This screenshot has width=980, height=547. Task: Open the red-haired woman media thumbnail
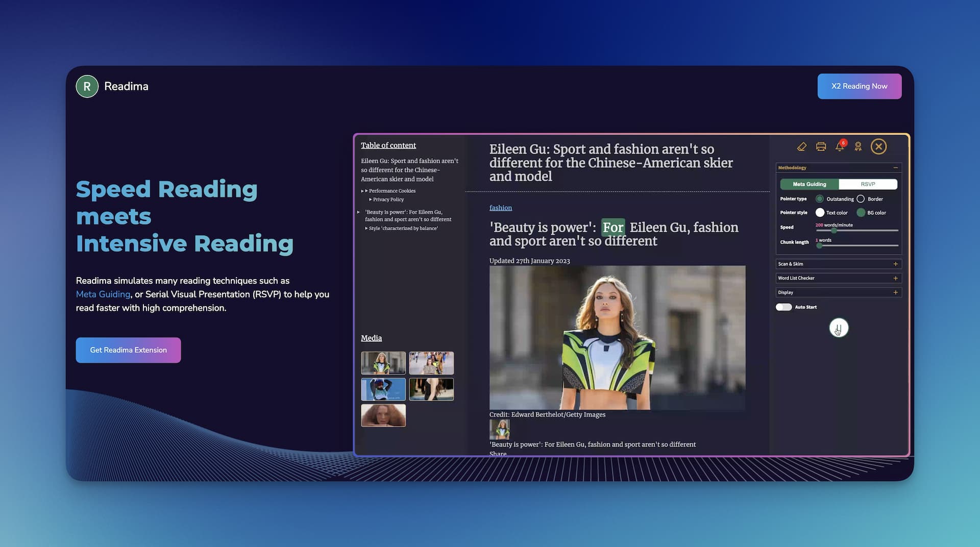coord(383,415)
